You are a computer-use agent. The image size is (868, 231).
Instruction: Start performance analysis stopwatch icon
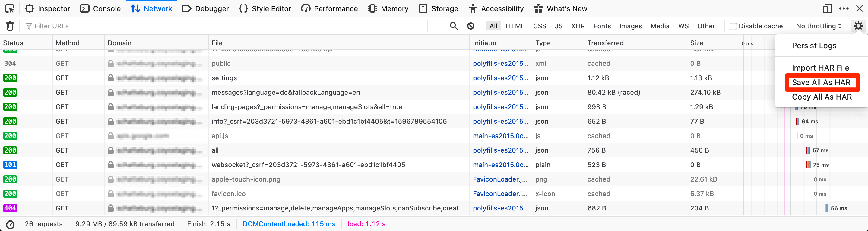pos(11,224)
